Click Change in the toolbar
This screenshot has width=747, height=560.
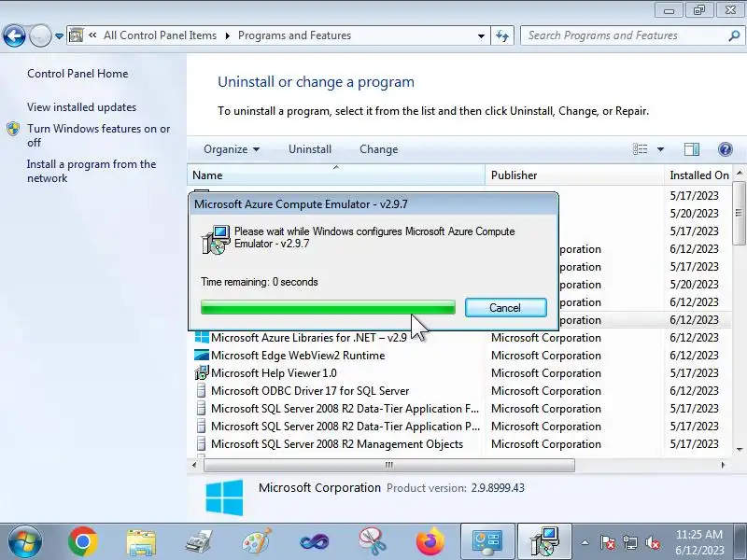click(x=379, y=149)
